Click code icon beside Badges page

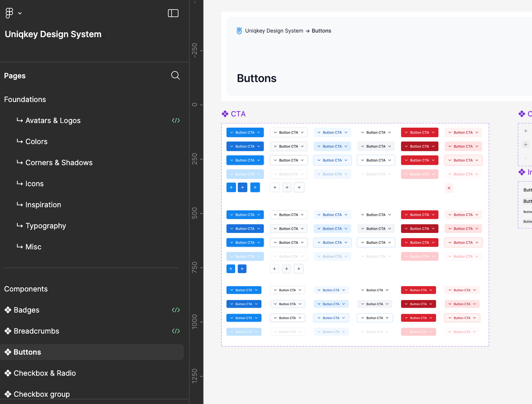176,310
